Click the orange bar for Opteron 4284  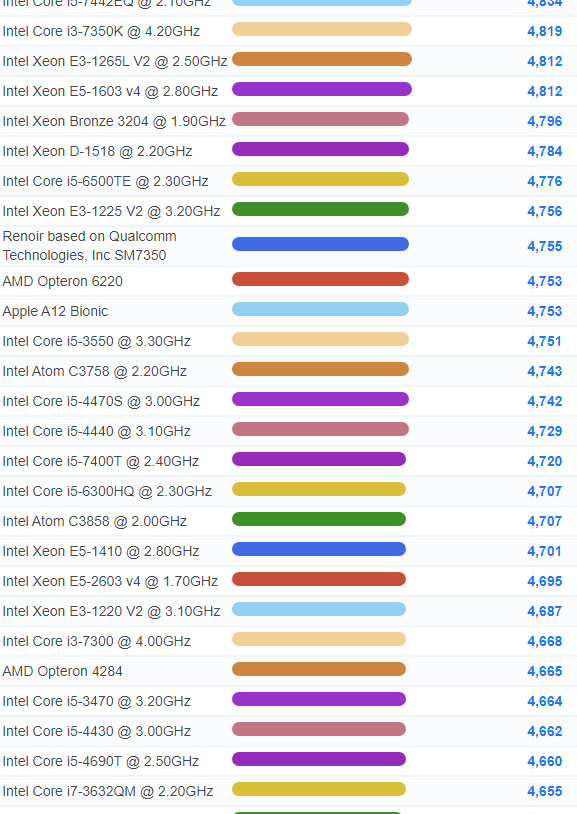(x=319, y=669)
